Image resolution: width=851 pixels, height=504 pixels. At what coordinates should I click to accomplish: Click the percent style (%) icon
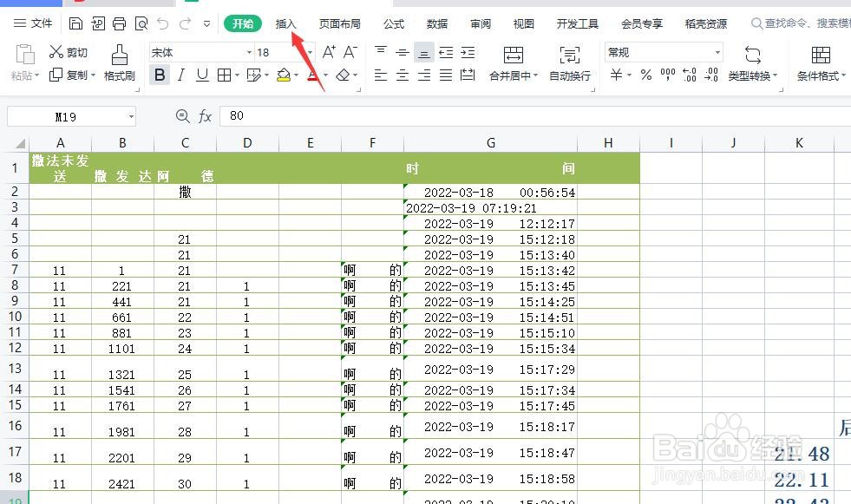pyautogui.click(x=645, y=74)
